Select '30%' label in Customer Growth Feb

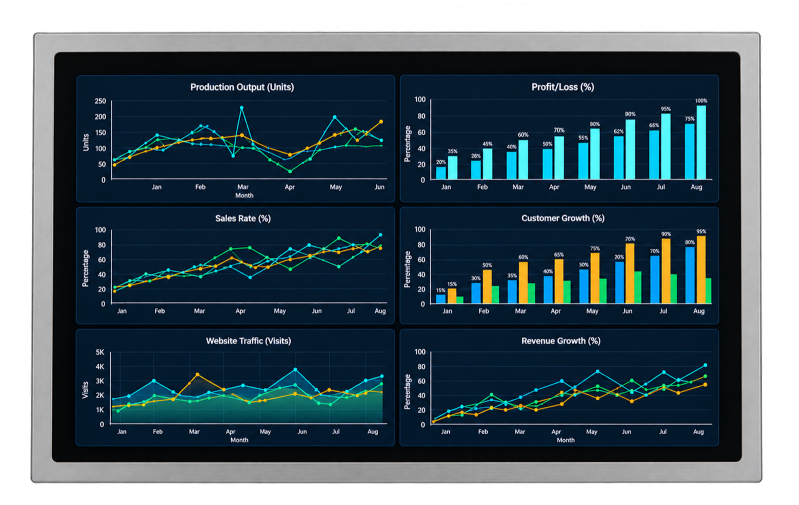point(475,279)
